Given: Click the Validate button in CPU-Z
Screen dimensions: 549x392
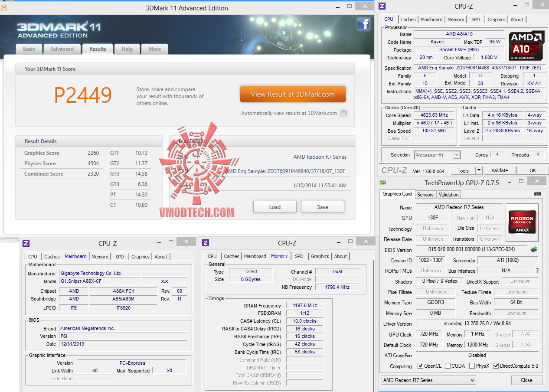Looking at the screenshot, I should point(500,170).
